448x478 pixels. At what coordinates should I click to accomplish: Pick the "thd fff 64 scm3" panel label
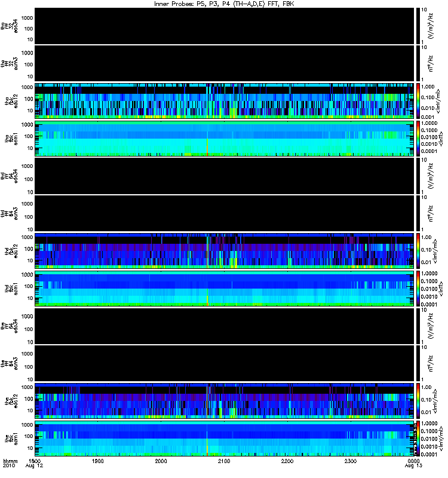(10, 213)
